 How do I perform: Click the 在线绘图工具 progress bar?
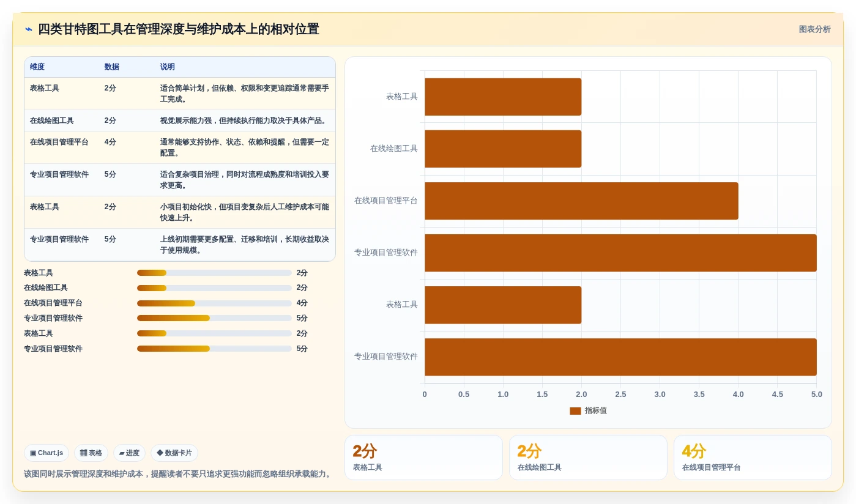click(214, 288)
